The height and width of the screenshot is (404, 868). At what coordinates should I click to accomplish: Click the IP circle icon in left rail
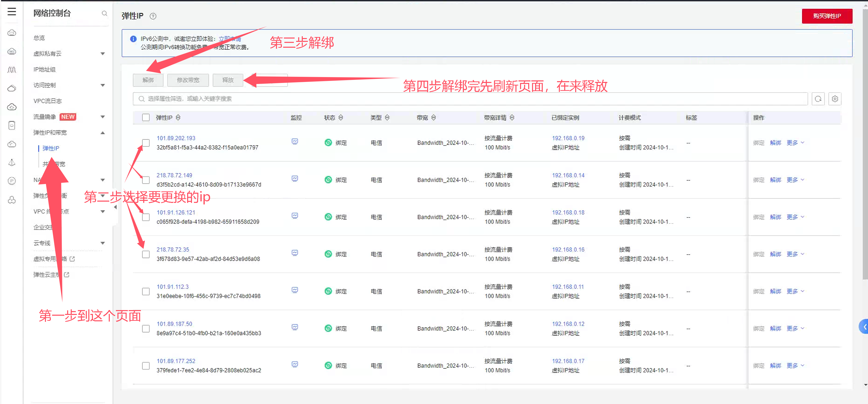coord(12,181)
